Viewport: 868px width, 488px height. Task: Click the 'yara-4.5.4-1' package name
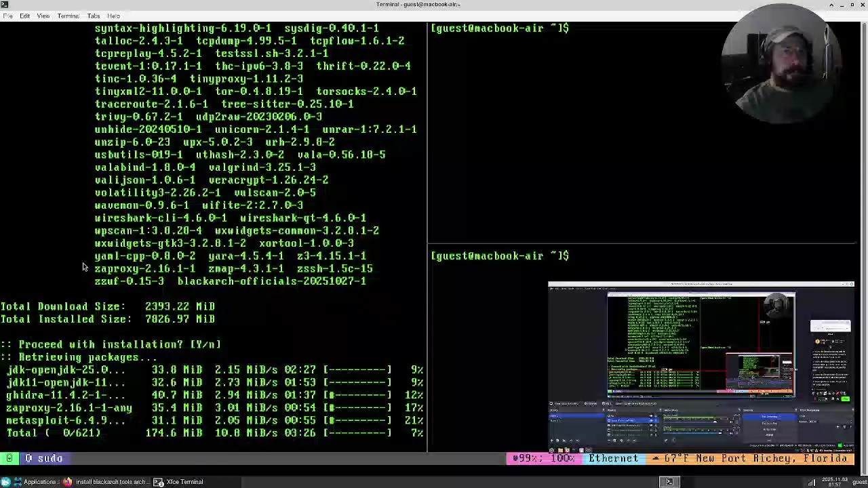[246, 256]
